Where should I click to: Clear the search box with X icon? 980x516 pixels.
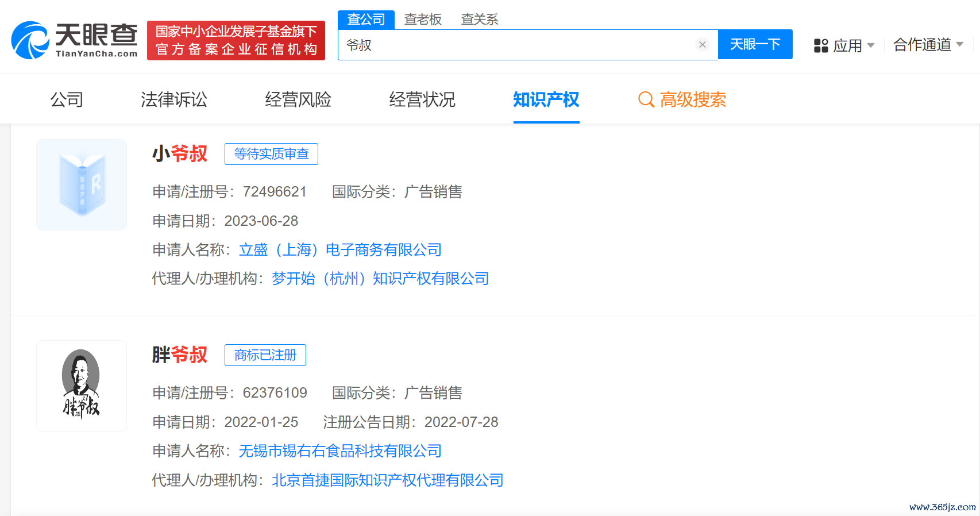pos(702,45)
